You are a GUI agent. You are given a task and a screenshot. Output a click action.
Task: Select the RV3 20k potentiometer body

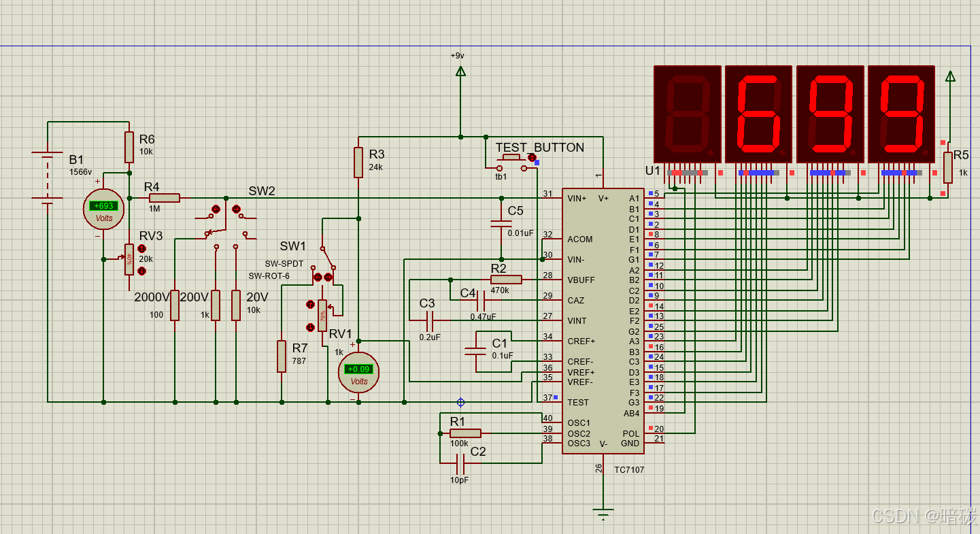(129, 259)
